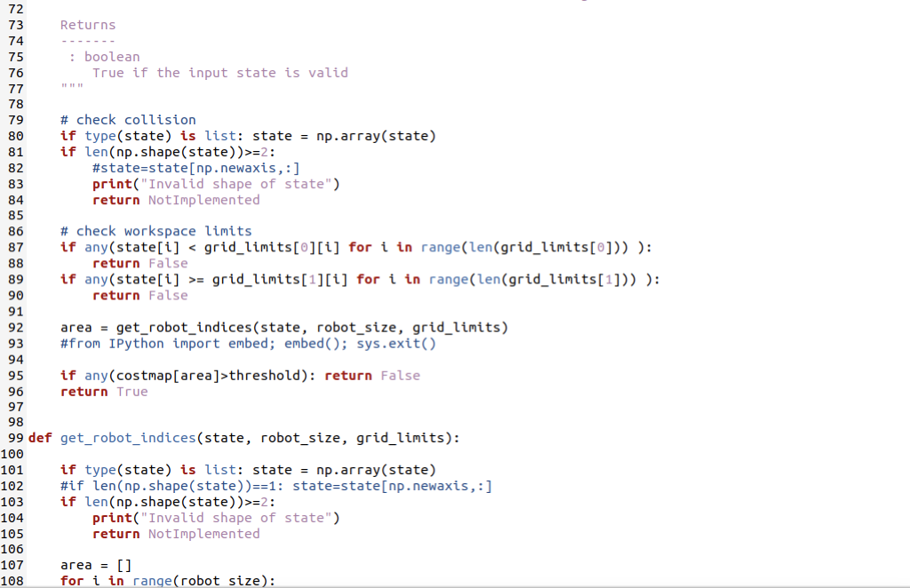Select the threshold variable on line 95
This screenshot has height=588, width=910.
point(263,375)
